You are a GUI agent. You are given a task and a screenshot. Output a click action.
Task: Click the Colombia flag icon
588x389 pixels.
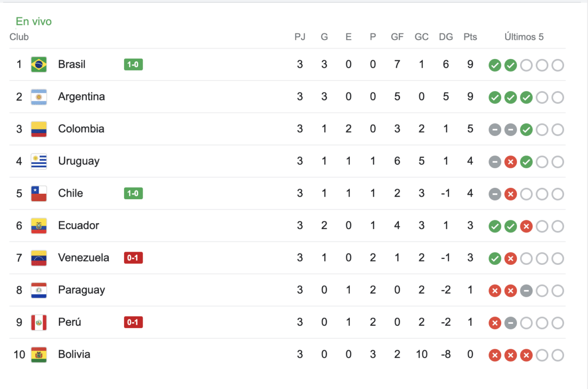(39, 129)
